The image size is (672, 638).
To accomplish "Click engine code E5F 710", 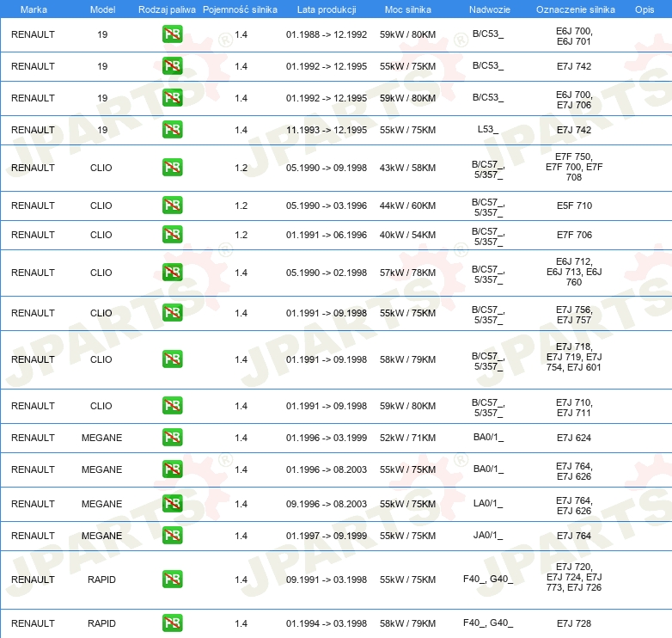I will coord(574,206).
